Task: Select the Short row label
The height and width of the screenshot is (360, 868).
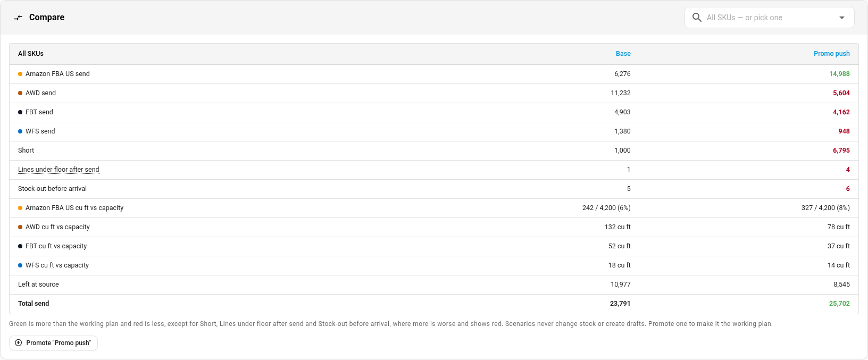Action: [26, 150]
